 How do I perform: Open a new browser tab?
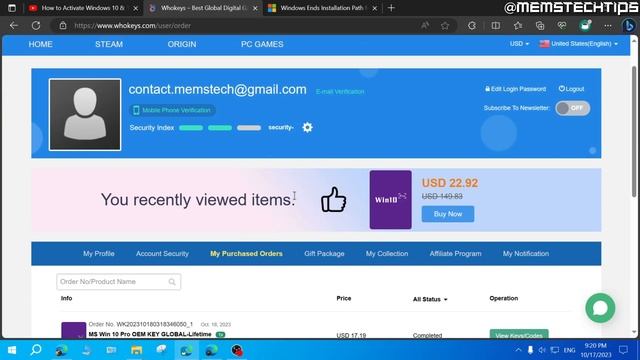coord(391,8)
